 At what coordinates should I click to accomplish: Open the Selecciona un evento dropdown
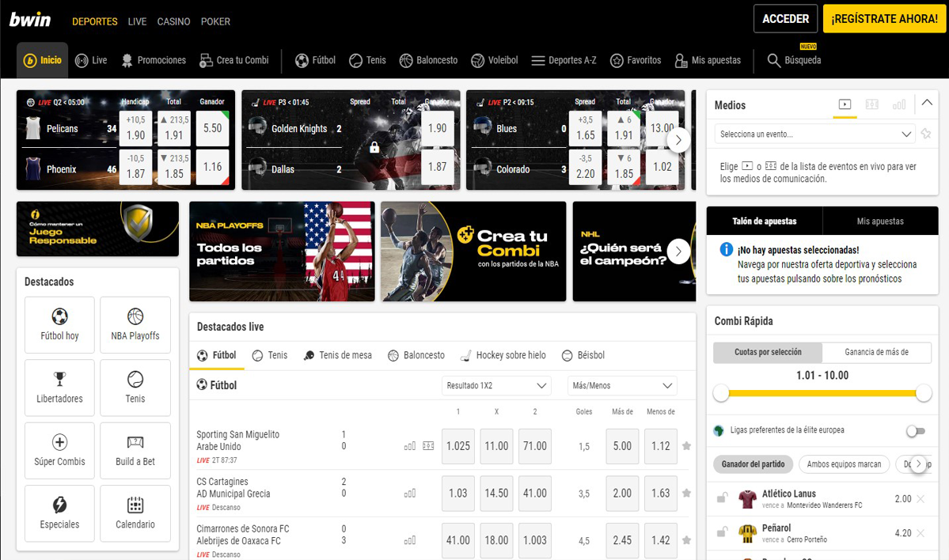[x=814, y=134]
